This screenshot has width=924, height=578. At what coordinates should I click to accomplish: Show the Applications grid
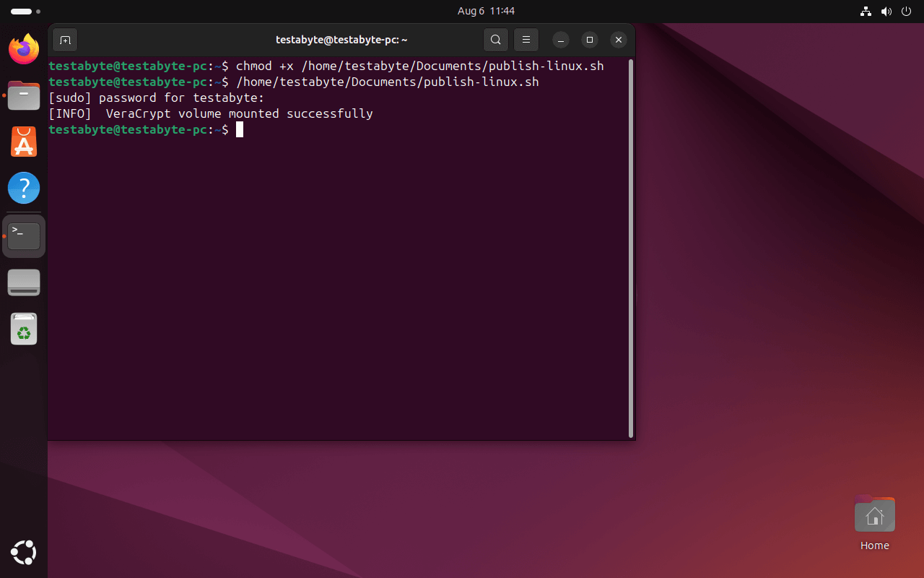pyautogui.click(x=23, y=553)
